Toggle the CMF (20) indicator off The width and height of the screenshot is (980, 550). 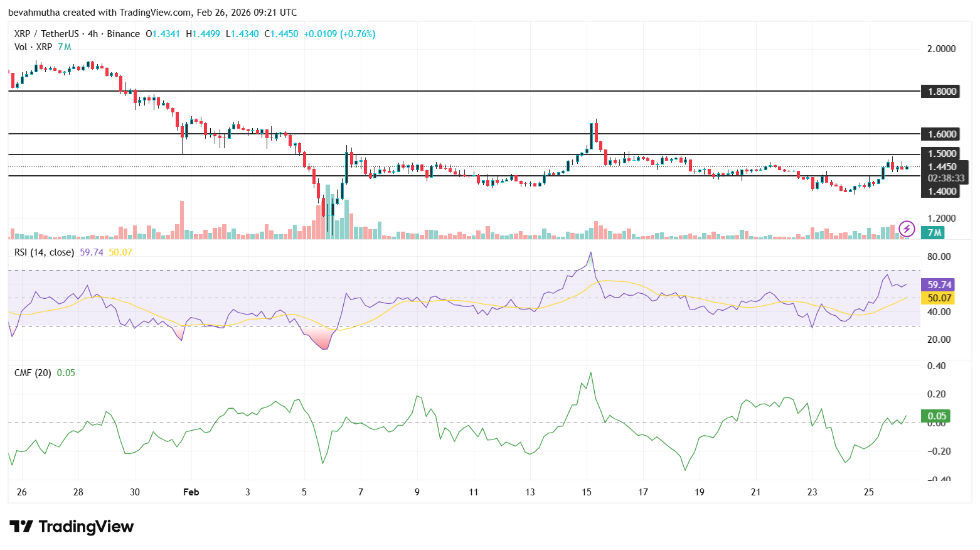[32, 372]
